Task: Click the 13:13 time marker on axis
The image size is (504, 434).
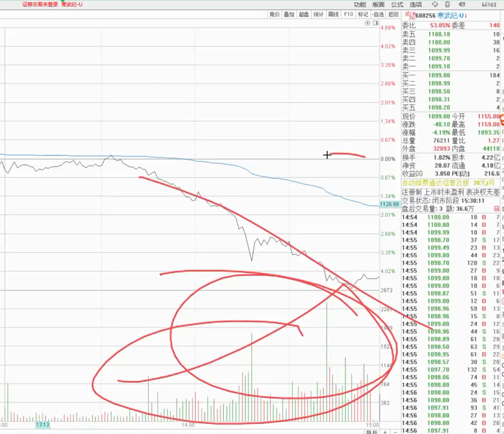Action: tap(43, 424)
